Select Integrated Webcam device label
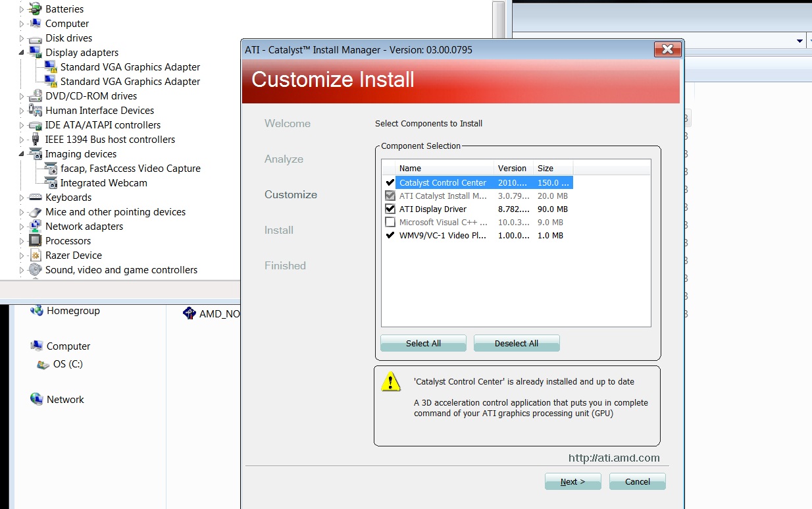 (x=104, y=183)
